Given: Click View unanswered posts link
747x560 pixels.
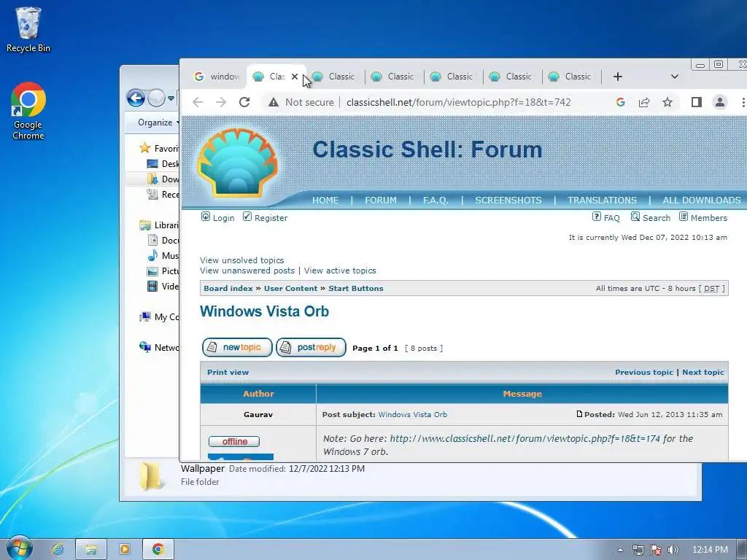Looking at the screenshot, I should (247, 271).
